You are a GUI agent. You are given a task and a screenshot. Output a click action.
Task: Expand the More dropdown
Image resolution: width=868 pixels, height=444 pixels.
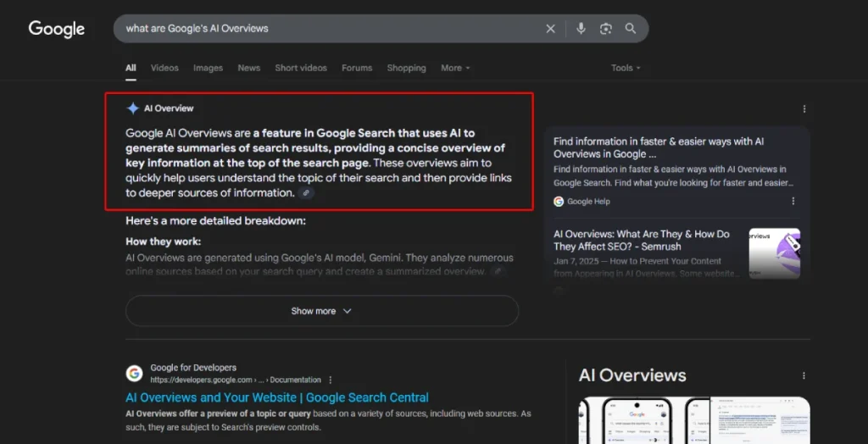coord(455,68)
